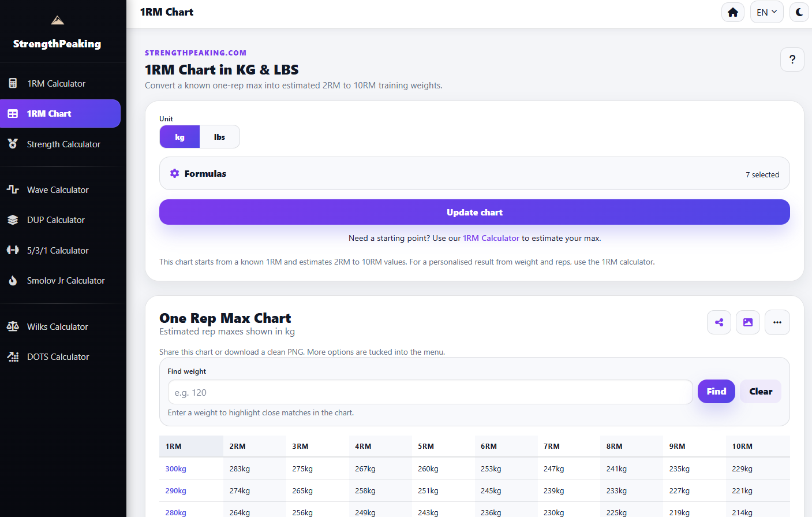Follow the 1RM Calculator link in the text

click(491, 238)
